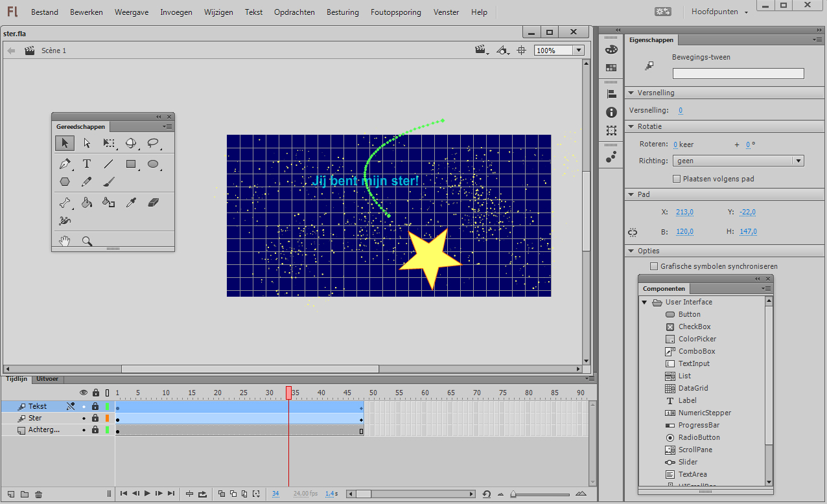Toggle outline color box of Ster layer
The image size is (827, 504).
click(108, 418)
